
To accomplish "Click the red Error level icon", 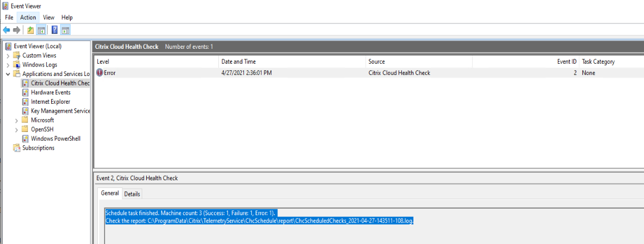I will pos(100,73).
